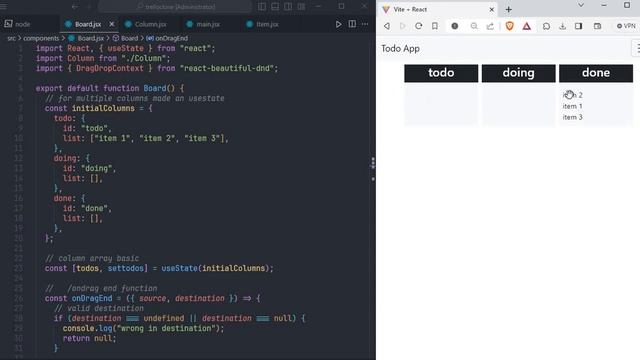The image size is (640, 360).
Task: Click the onDragEnd breadcrumb symbol
Action: 167,38
